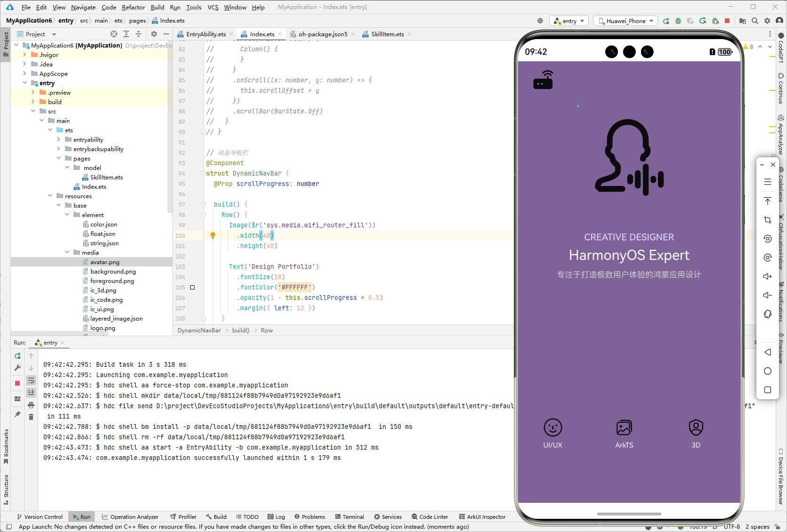Switch to the SkillItem.ets editor tab
The width and height of the screenshot is (787, 532).
pyautogui.click(x=387, y=34)
